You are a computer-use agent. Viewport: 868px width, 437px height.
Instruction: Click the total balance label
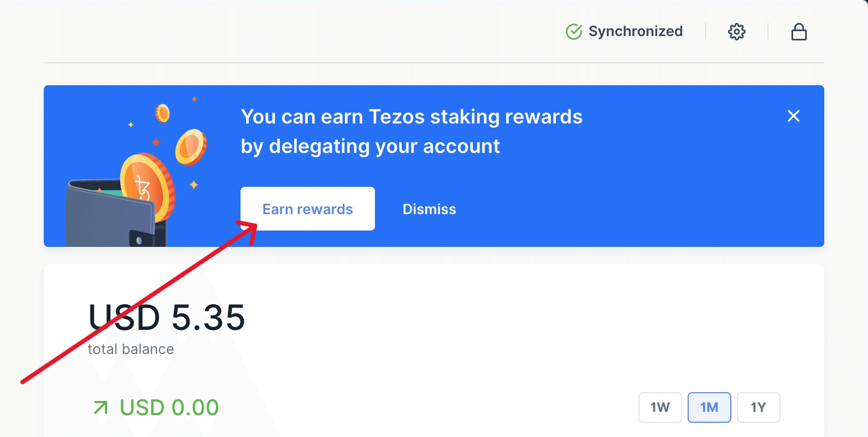click(131, 349)
